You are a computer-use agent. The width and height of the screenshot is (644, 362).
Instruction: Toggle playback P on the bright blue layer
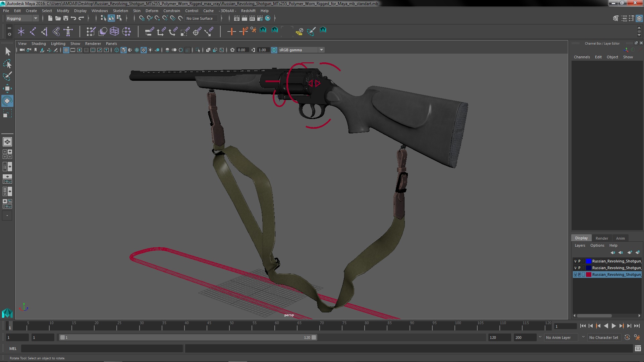coord(579,261)
